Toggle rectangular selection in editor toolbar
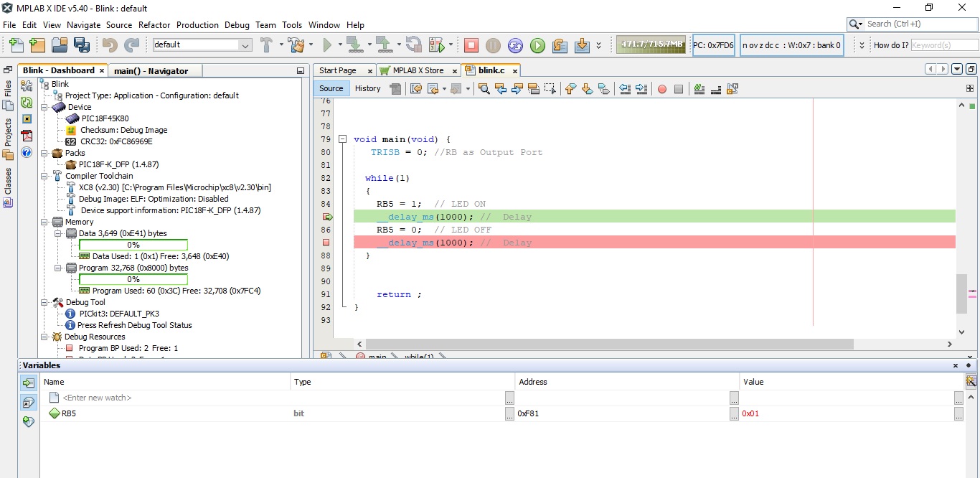Image resolution: width=980 pixels, height=478 pixels. coord(550,89)
